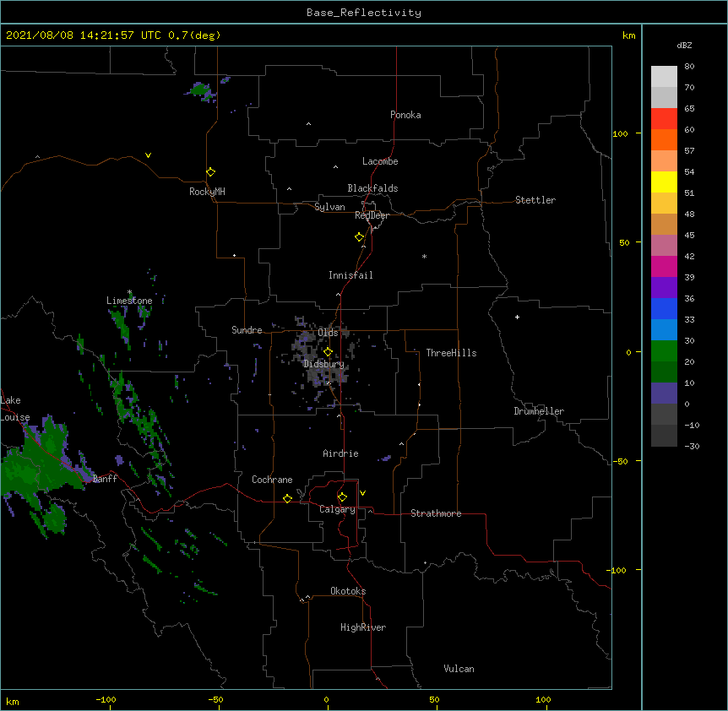Click the Stettler city label

point(535,200)
